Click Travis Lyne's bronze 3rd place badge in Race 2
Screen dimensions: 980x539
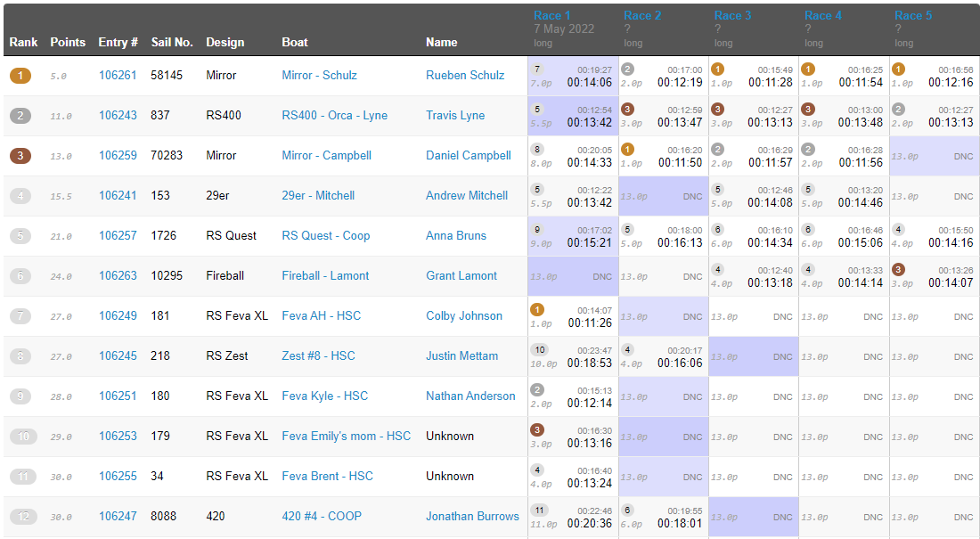(x=627, y=109)
